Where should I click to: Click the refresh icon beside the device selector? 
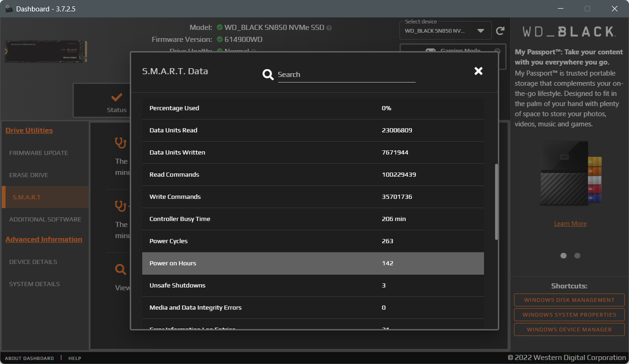coord(501,30)
